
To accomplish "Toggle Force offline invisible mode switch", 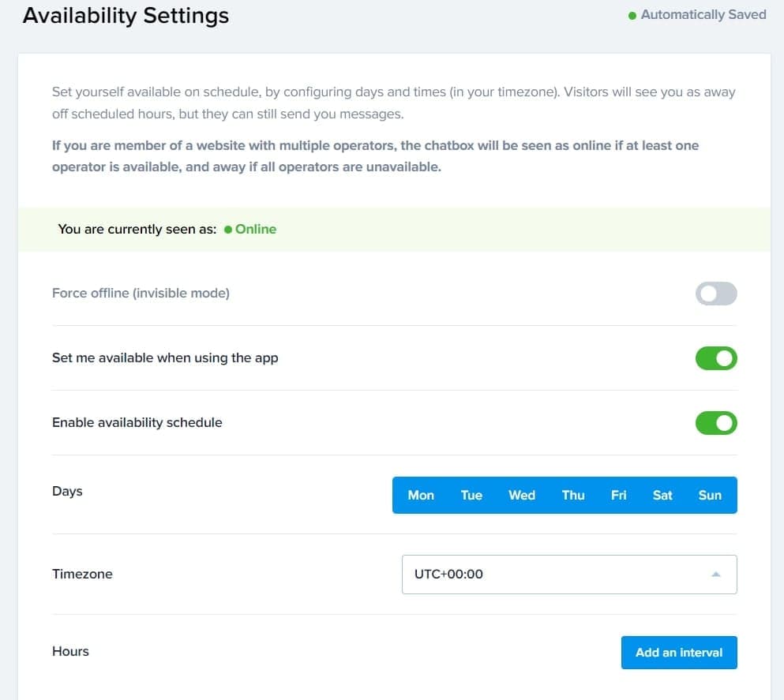I will click(715, 294).
